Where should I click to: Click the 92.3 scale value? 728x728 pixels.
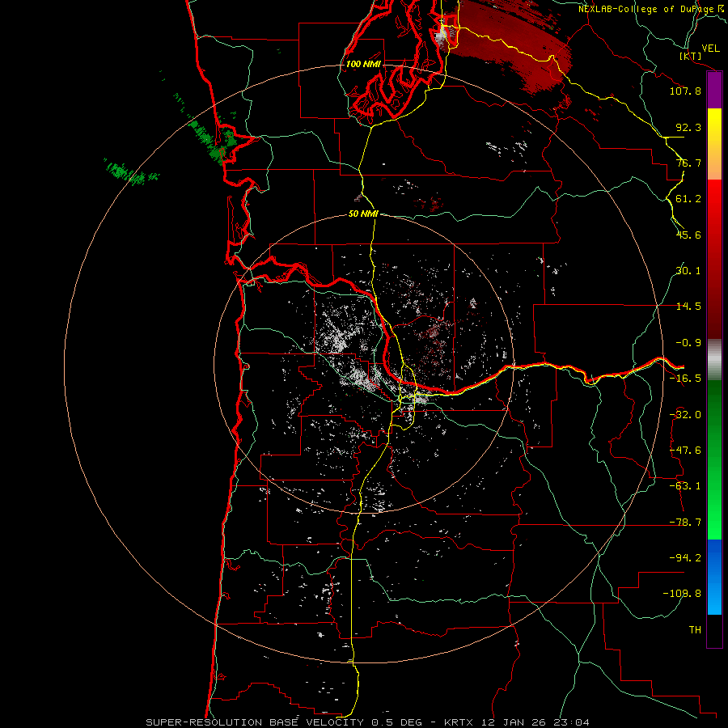pyautogui.click(x=688, y=127)
